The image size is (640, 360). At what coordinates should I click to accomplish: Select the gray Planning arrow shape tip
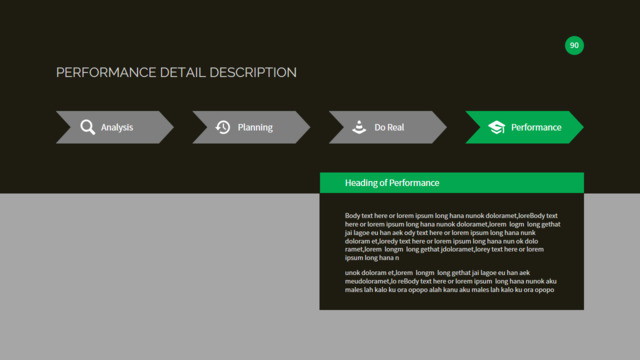point(303,127)
